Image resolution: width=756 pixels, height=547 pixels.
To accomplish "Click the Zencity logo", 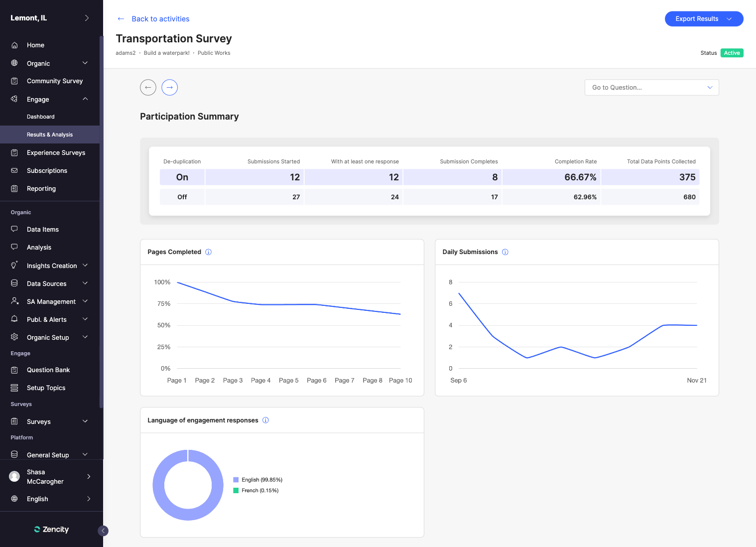I will click(51, 529).
